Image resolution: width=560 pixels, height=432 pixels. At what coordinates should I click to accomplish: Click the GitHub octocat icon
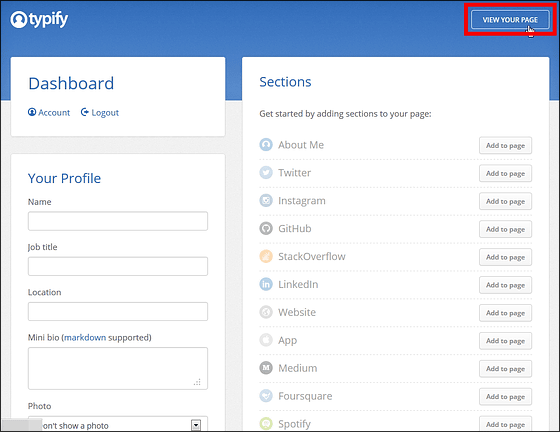(x=266, y=228)
